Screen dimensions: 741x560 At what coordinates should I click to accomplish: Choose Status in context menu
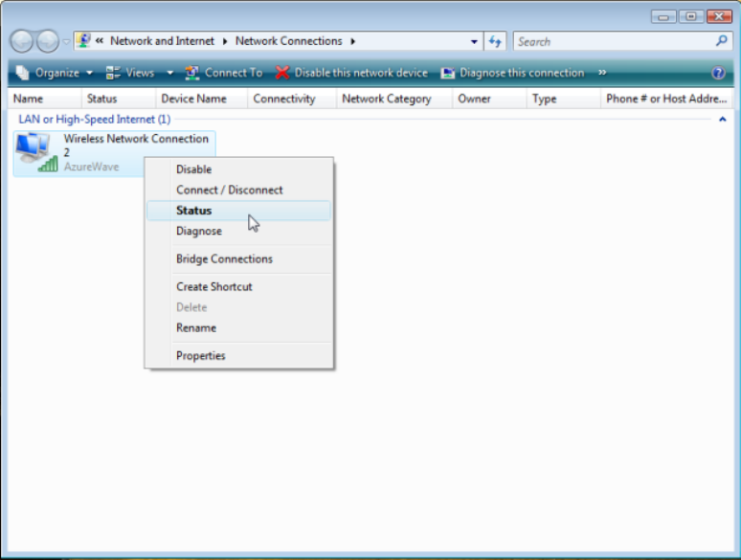238,211
